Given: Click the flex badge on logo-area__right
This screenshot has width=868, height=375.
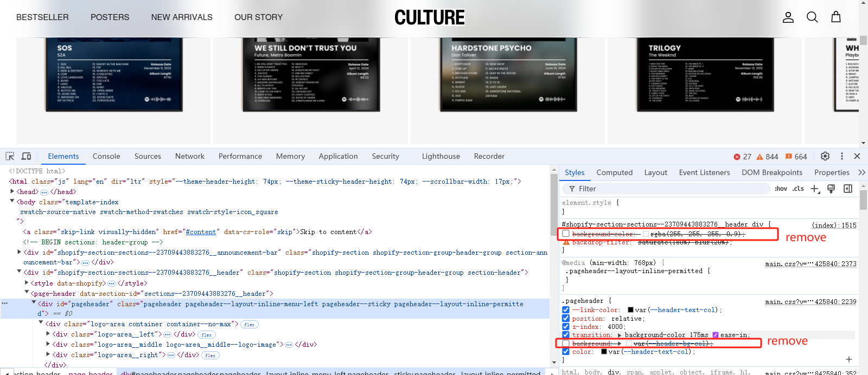Looking at the screenshot, I should coord(210,355).
